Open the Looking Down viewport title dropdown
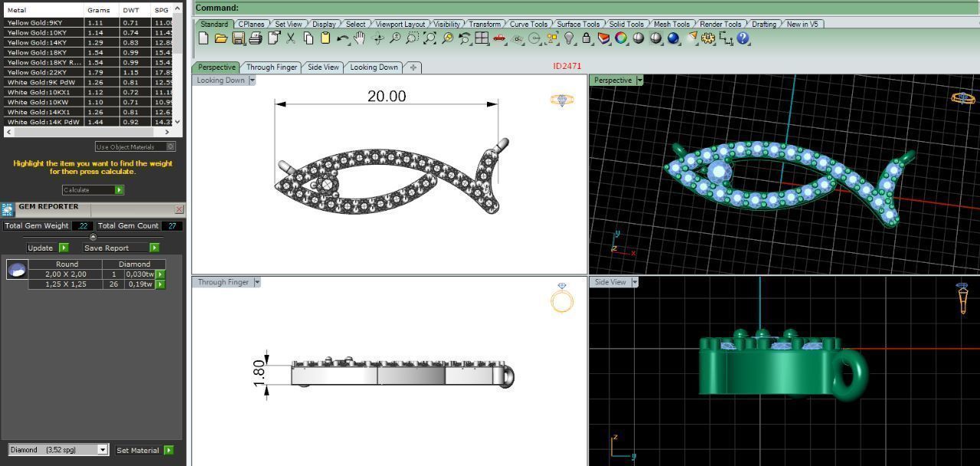980x466 pixels. pos(252,80)
